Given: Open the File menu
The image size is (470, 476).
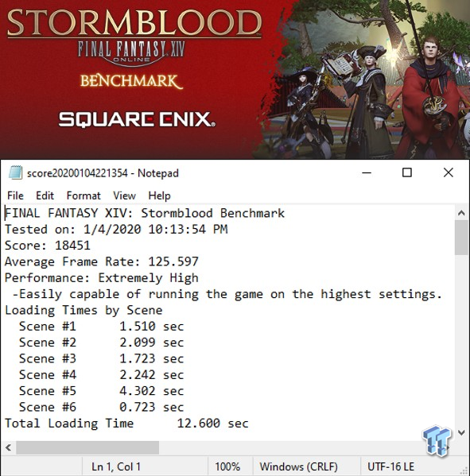Looking at the screenshot, I should (15, 195).
